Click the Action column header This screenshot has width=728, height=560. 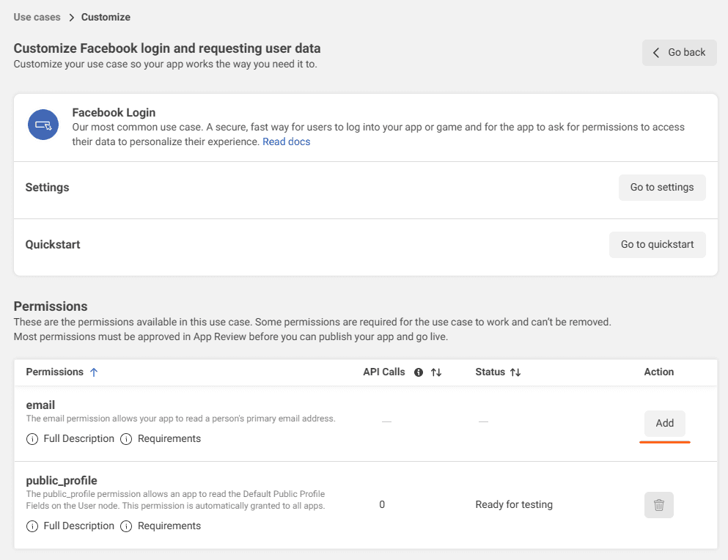point(659,372)
